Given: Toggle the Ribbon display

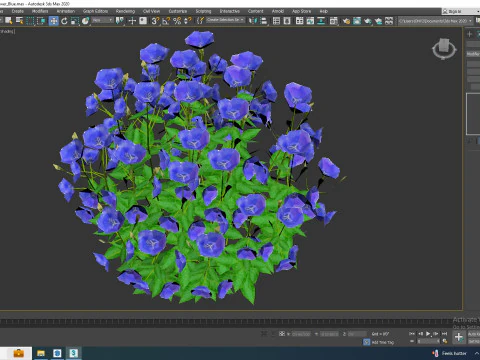Looking at the screenshot, I should pos(299,21).
